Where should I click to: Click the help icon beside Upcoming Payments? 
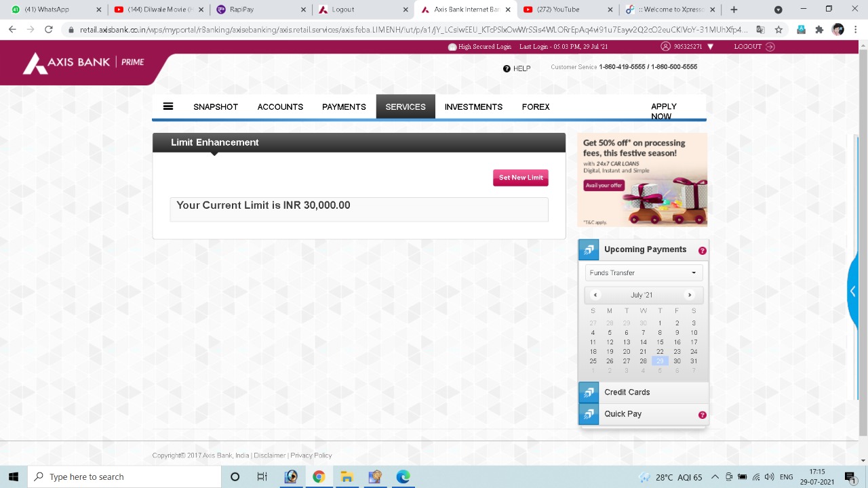[x=702, y=250]
